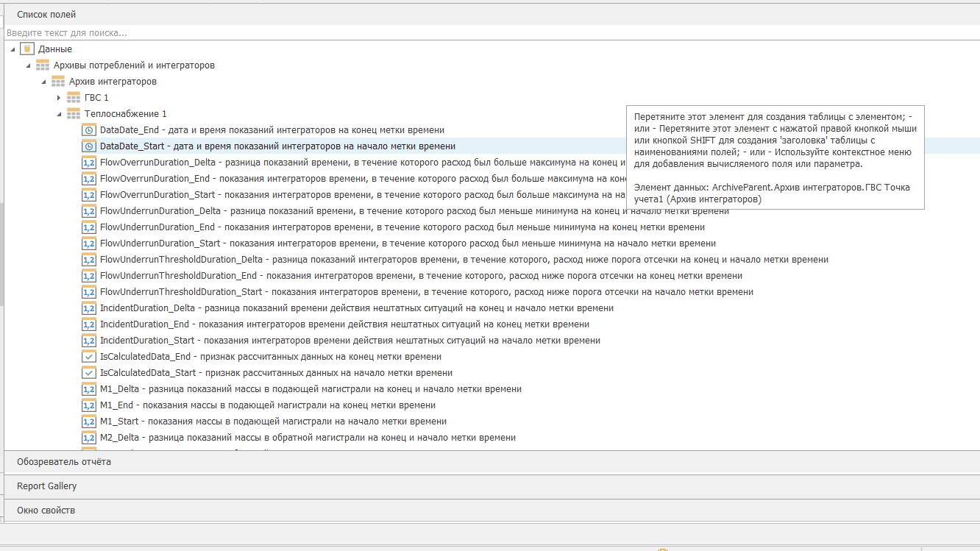Select IncidentDuration_Start field text
Screen dimensions: 980x551
click(350, 340)
